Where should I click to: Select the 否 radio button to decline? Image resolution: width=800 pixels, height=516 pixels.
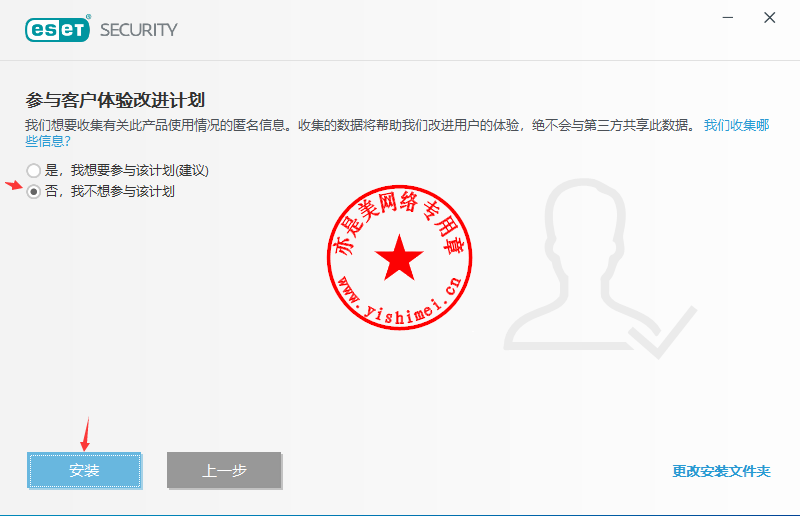(34, 191)
